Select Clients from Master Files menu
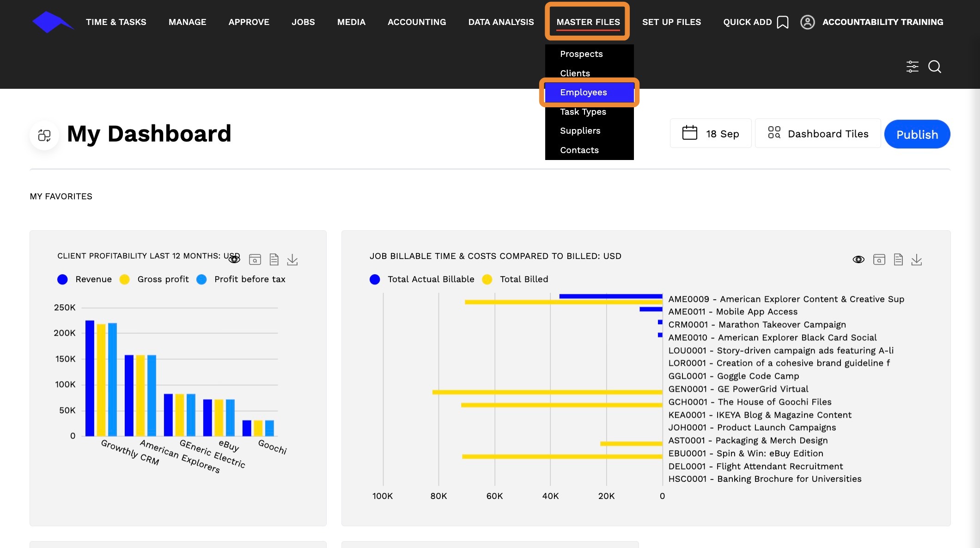This screenshot has height=548, width=980. pos(590,73)
